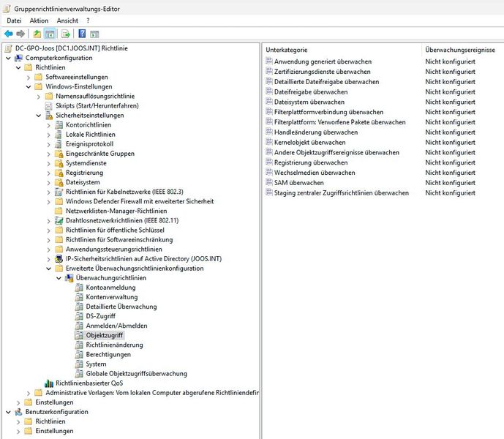Click the Export list toolbar icon
The image size is (504, 439).
[66, 34]
